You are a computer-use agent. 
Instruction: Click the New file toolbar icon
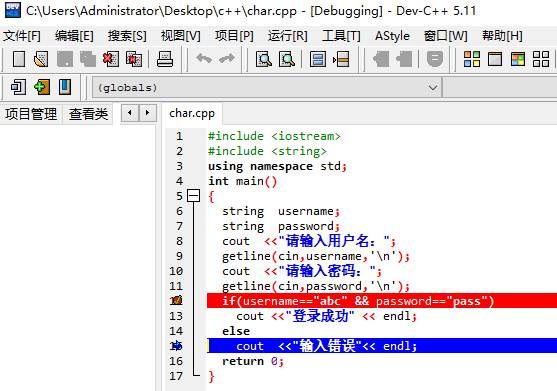19,59
